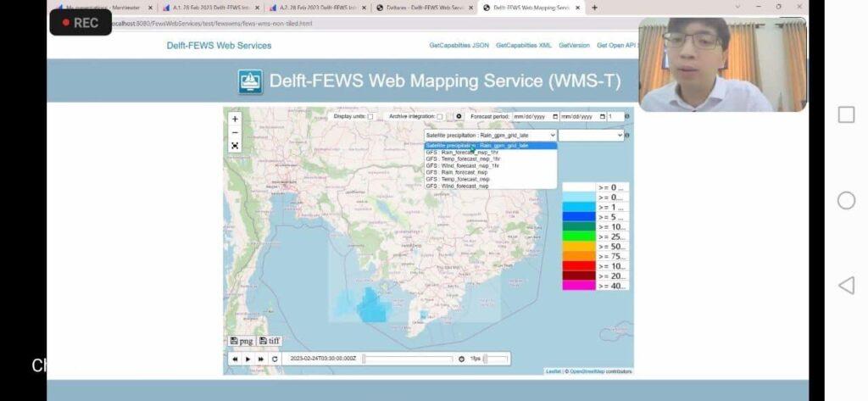The image size is (868, 401).
Task: Open the GetCapabilities JSON link
Action: [x=459, y=46]
